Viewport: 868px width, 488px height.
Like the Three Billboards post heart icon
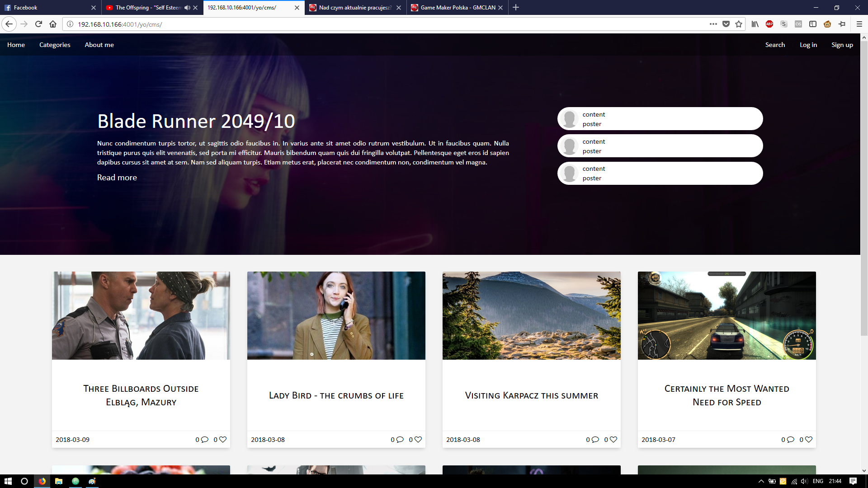tap(223, 439)
